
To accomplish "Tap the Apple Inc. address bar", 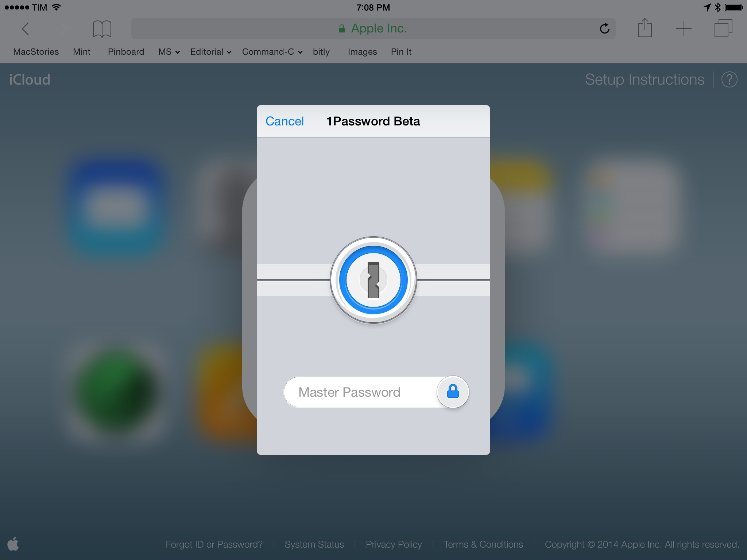I will pos(373,28).
